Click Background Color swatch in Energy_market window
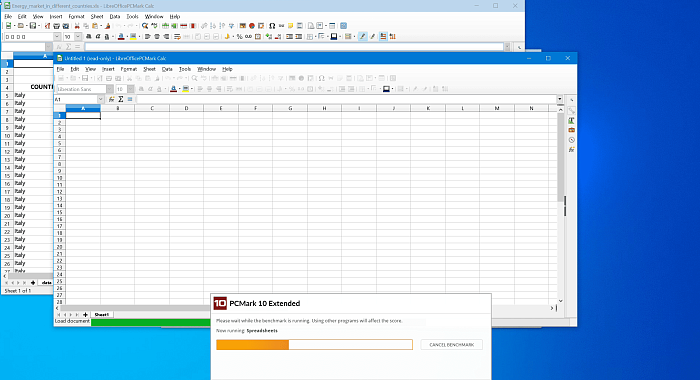This screenshot has height=380, width=700. pos(133,37)
